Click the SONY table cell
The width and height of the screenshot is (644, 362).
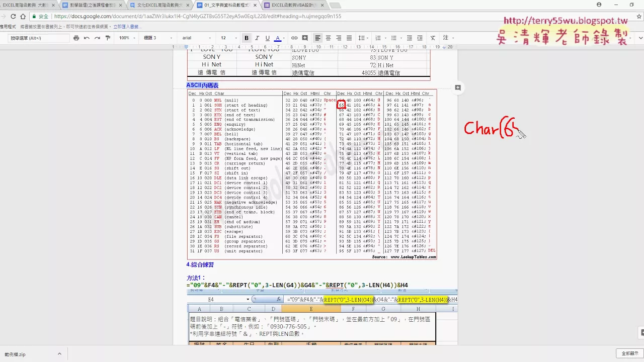point(299,58)
